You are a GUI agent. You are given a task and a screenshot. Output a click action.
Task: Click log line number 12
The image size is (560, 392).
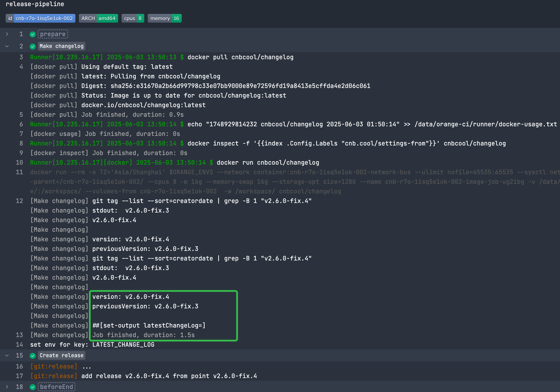[x=20, y=201]
